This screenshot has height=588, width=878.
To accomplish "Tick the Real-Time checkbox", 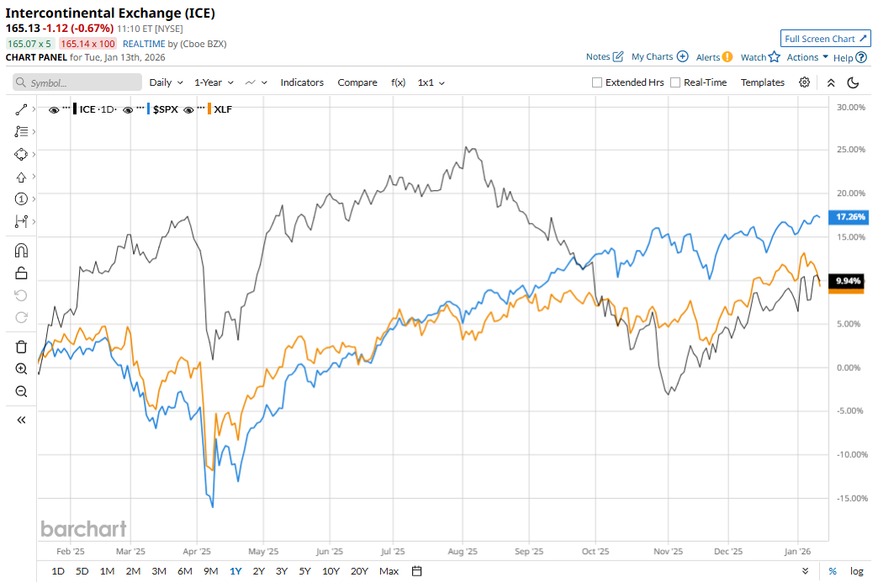I will [x=675, y=82].
